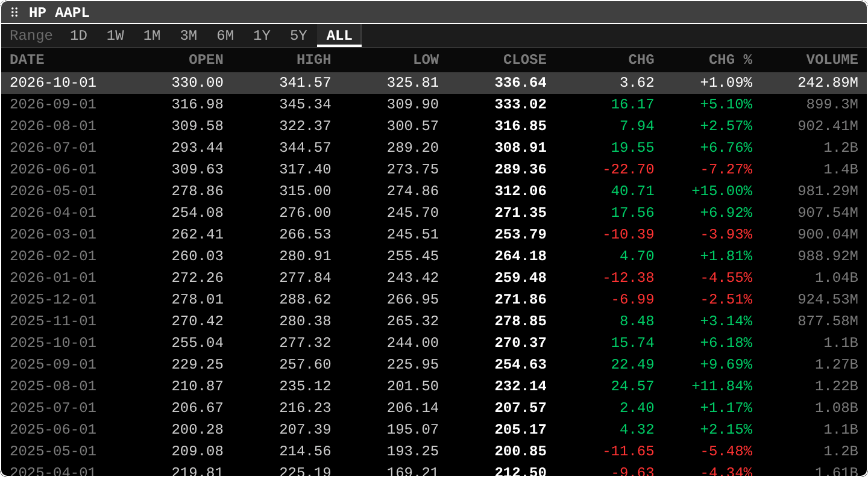Sort by CLOSE column header
Viewport: 868px width, 477px height.
[525, 60]
